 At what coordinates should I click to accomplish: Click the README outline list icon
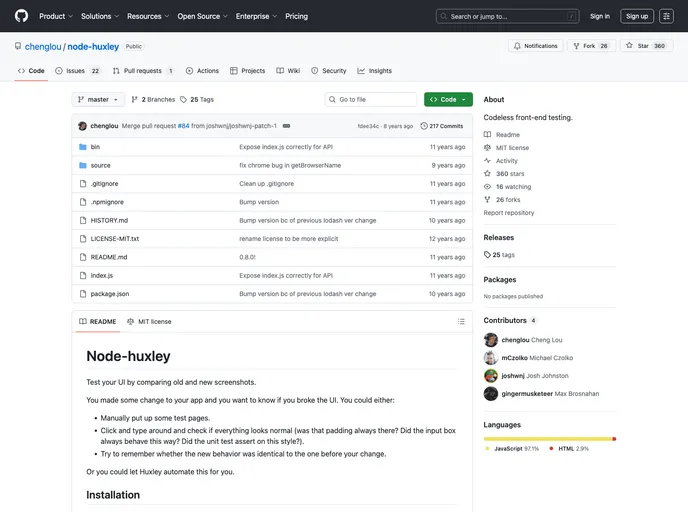(461, 321)
